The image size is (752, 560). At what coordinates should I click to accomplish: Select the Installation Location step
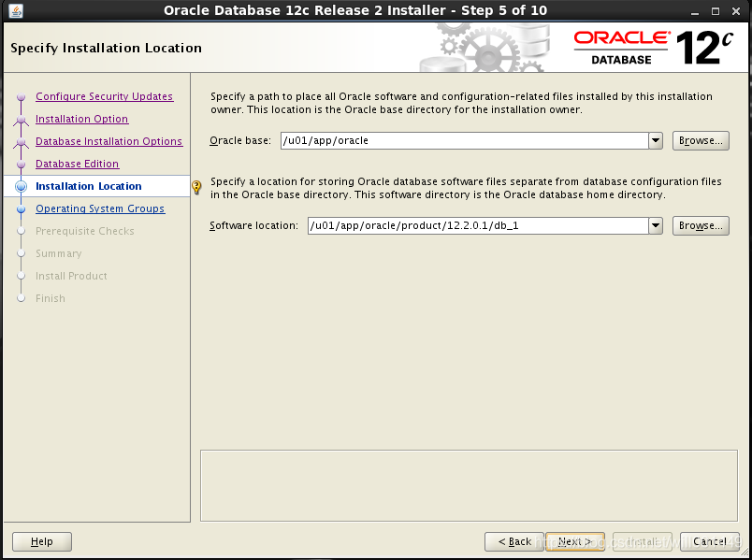(x=89, y=186)
